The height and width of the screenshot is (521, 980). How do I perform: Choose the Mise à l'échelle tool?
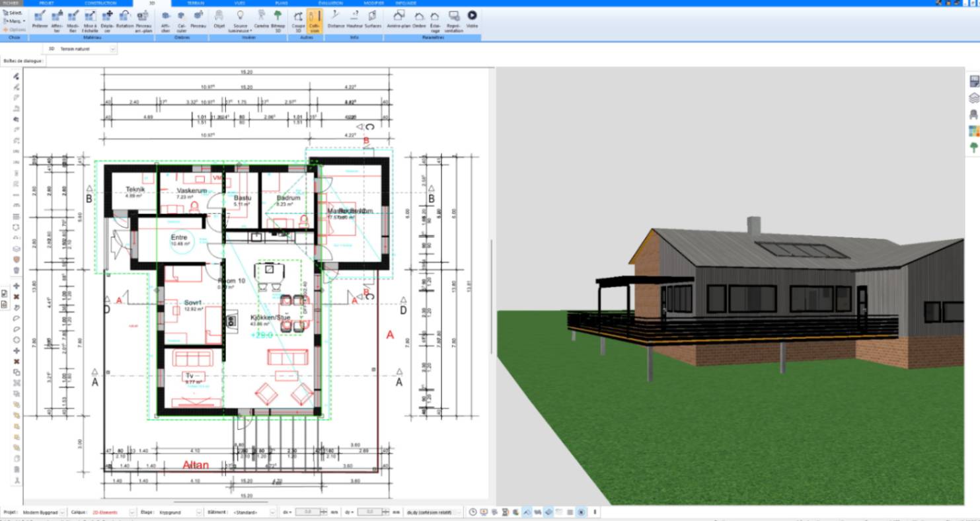point(90,20)
